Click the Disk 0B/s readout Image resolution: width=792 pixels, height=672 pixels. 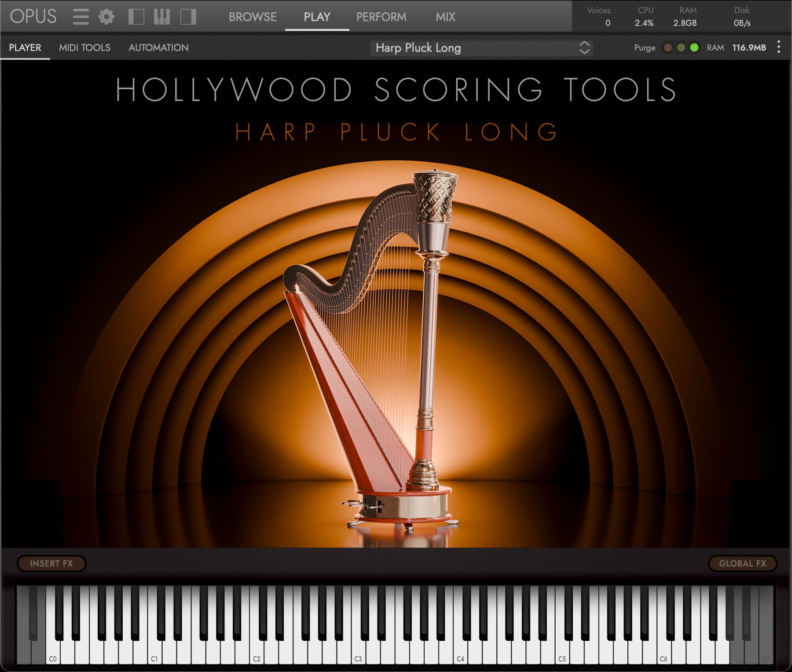742,23
